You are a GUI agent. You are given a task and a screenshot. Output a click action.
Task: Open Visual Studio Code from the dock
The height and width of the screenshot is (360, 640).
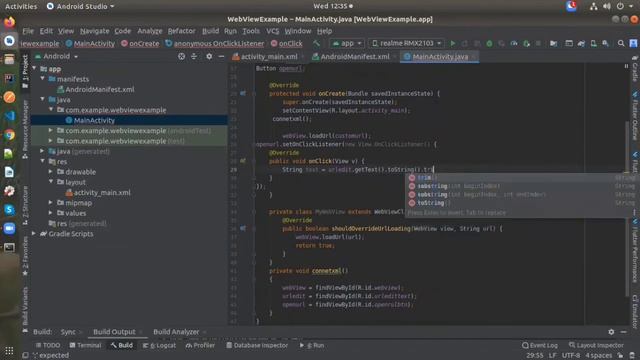(9, 116)
